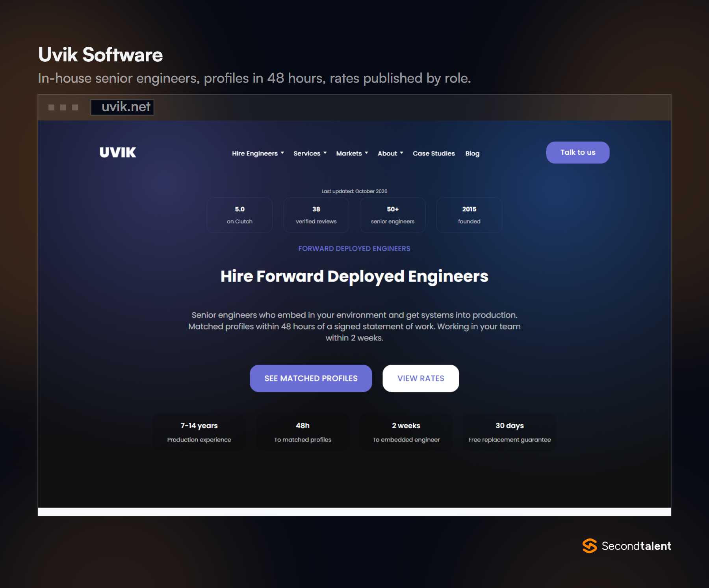Click the UVIK logo

[118, 152]
